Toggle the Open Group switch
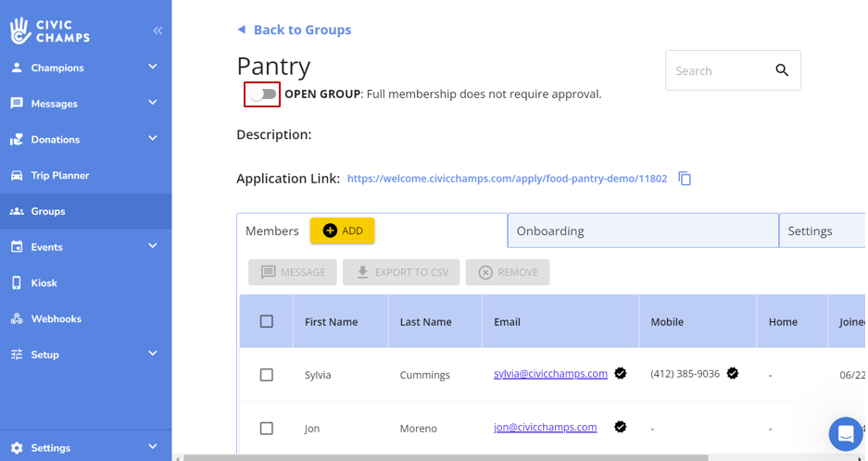The width and height of the screenshot is (868, 461). point(263,94)
